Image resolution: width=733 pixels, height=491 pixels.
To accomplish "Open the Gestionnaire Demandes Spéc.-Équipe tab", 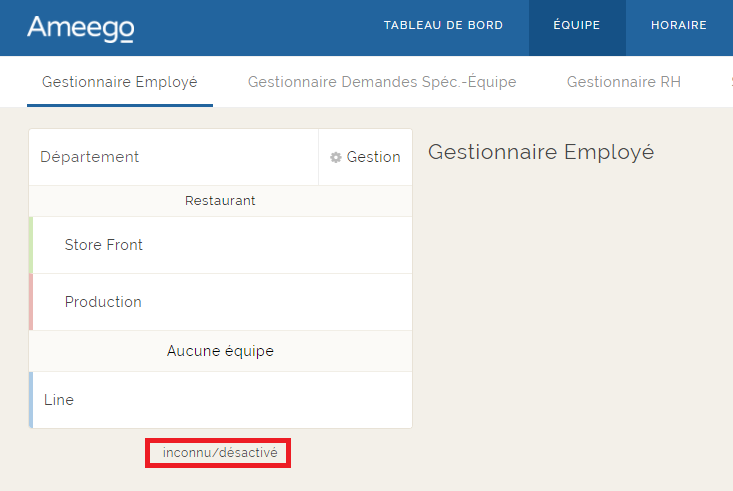I will (382, 82).
